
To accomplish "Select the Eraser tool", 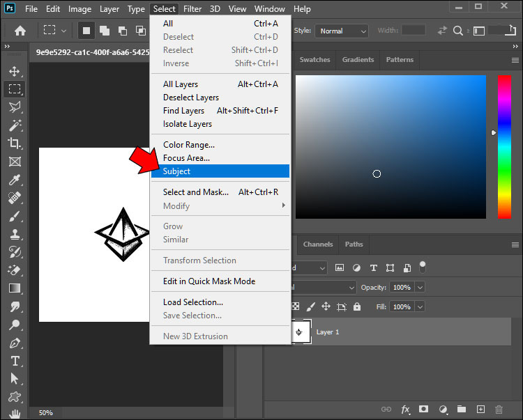I will click(x=15, y=270).
